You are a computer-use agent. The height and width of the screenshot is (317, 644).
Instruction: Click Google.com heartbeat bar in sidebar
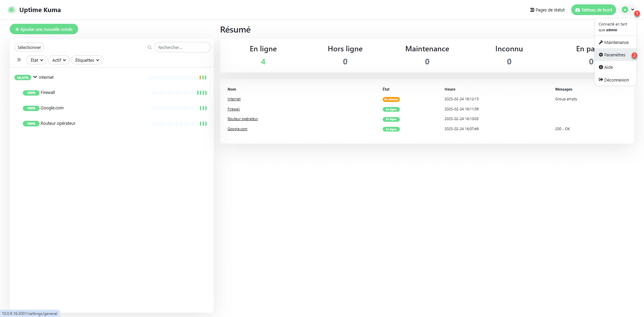[x=179, y=108]
